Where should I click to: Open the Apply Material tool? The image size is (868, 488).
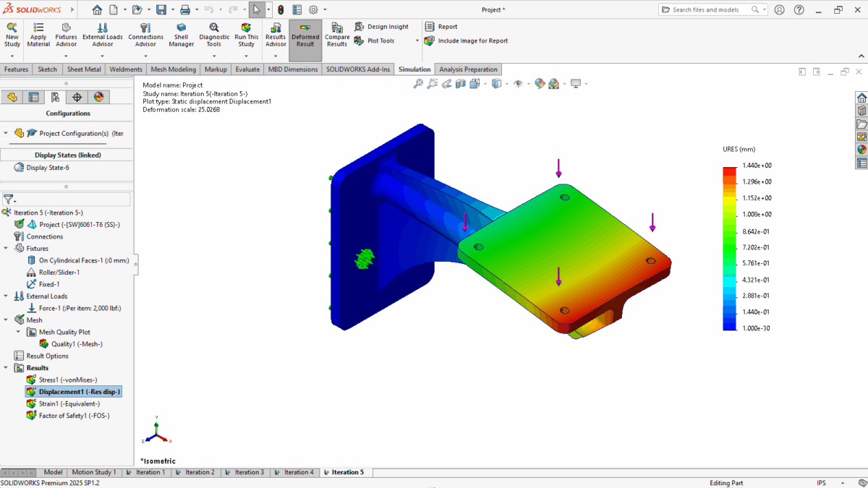tap(38, 27)
